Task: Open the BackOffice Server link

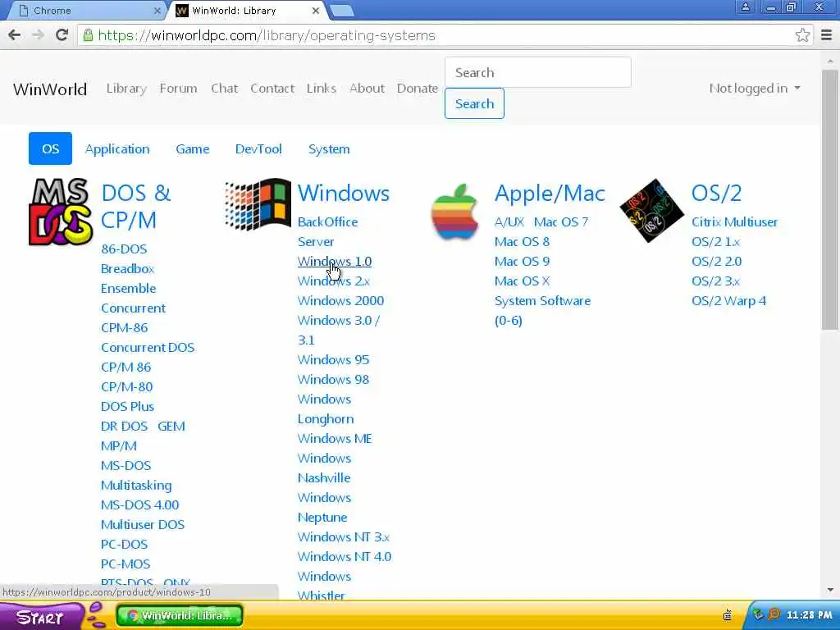Action: point(327,232)
